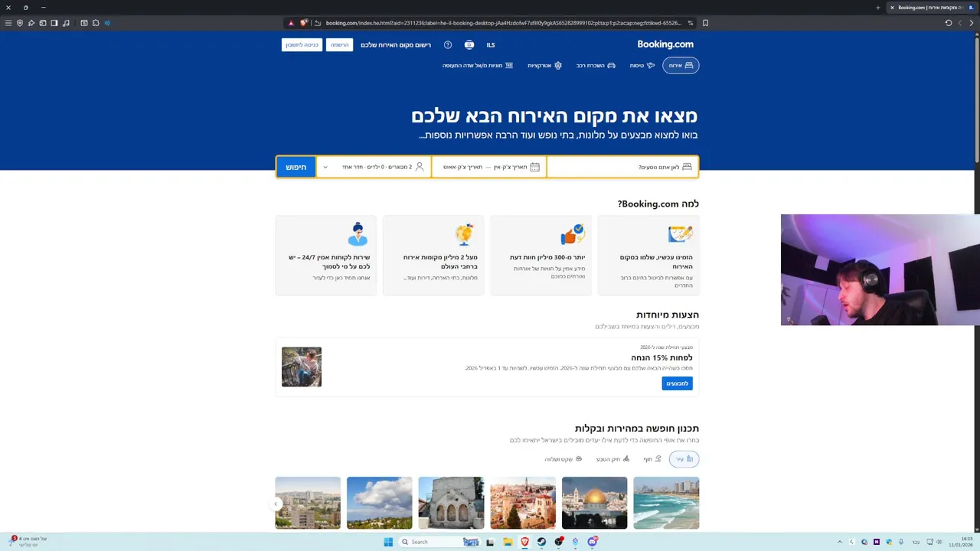Image resolution: width=980 pixels, height=551 pixels.
Task: Open the 15% discount offer title
Action: [661, 357]
